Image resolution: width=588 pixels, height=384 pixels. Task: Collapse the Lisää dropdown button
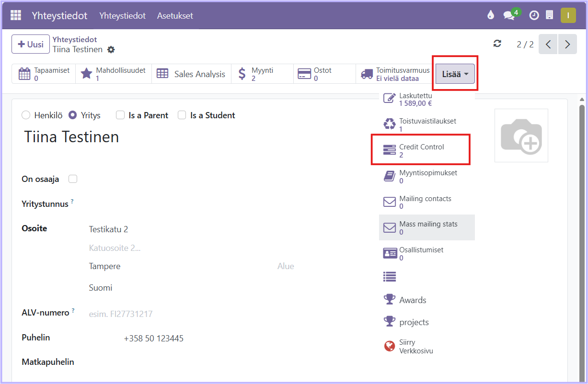pyautogui.click(x=455, y=74)
